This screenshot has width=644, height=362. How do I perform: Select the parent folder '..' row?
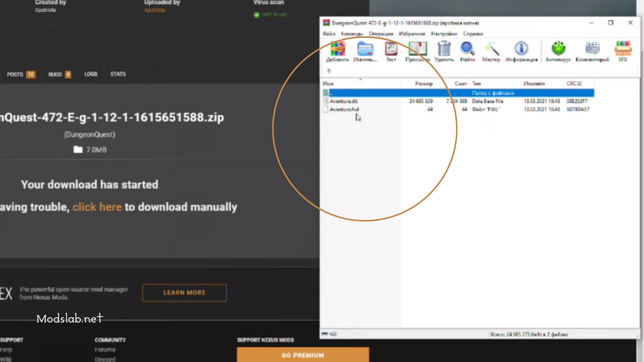pos(458,93)
